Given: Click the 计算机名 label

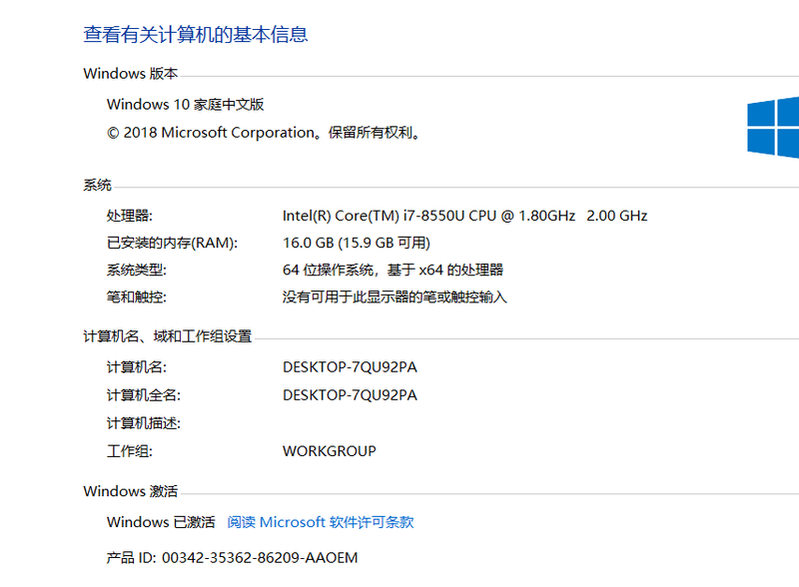Looking at the screenshot, I should coord(137,367).
